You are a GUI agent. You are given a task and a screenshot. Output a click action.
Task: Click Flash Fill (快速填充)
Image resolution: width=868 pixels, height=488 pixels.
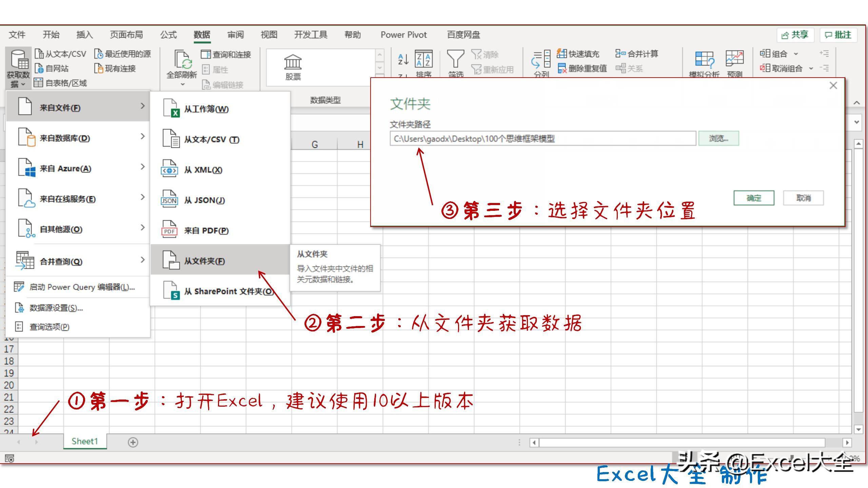578,54
